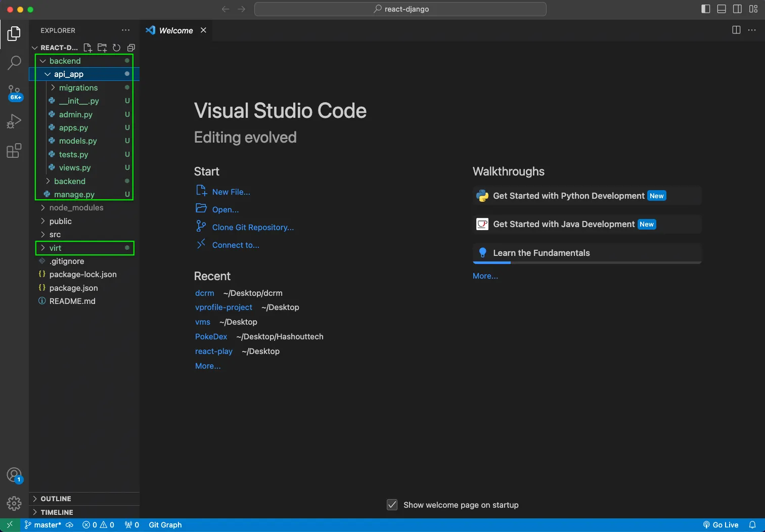Open views.py in Explorer
This screenshot has height=532, width=765.
coord(84,168)
